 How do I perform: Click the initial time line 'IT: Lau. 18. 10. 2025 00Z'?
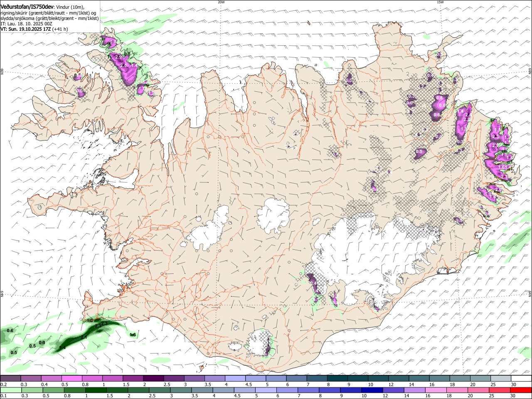[26, 24]
